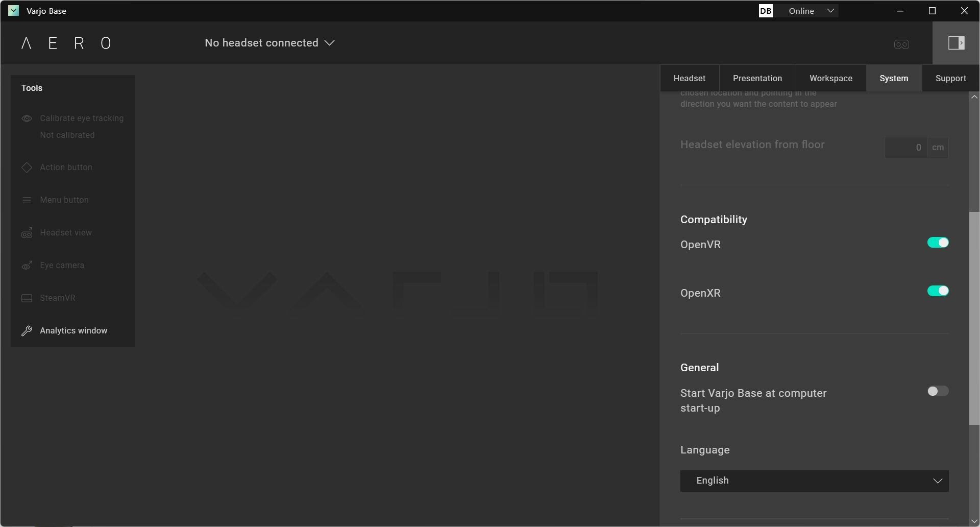Open the Language English dropdown
This screenshot has width=980, height=527.
coord(814,481)
